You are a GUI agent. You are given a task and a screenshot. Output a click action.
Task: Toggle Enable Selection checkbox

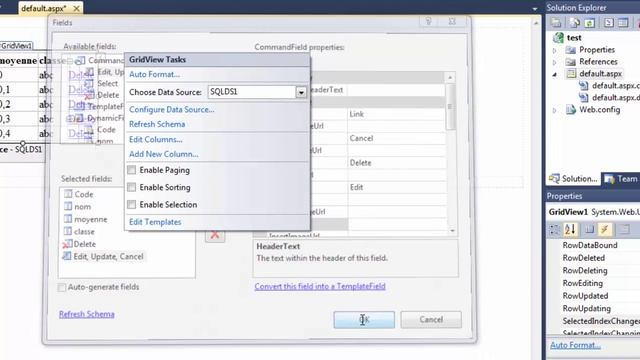(131, 204)
